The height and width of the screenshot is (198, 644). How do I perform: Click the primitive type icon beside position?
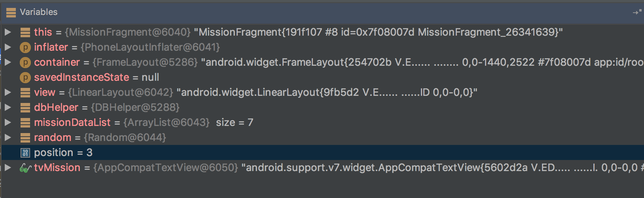tap(25, 153)
